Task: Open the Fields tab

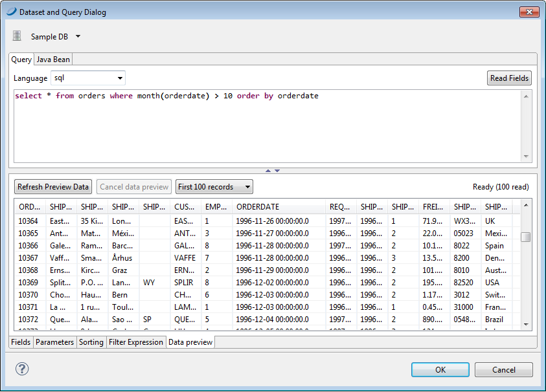Action: pos(21,342)
